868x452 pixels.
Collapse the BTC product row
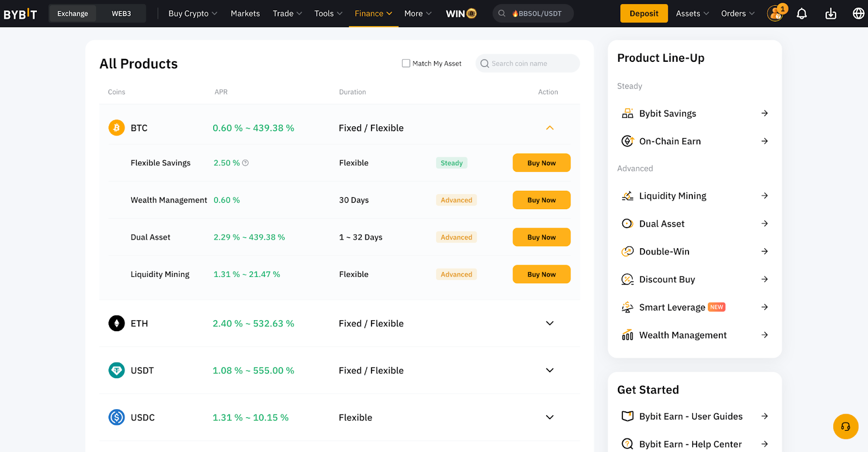tap(550, 128)
